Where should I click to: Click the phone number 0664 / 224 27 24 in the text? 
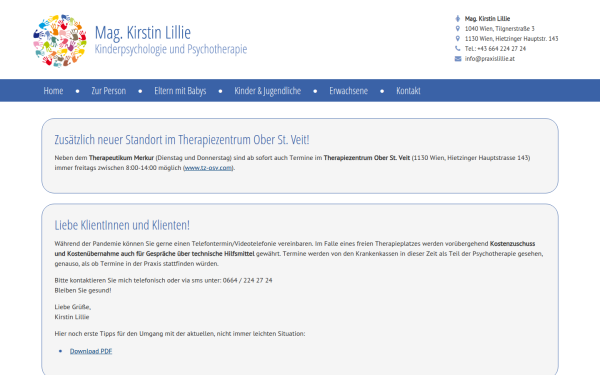248,280
